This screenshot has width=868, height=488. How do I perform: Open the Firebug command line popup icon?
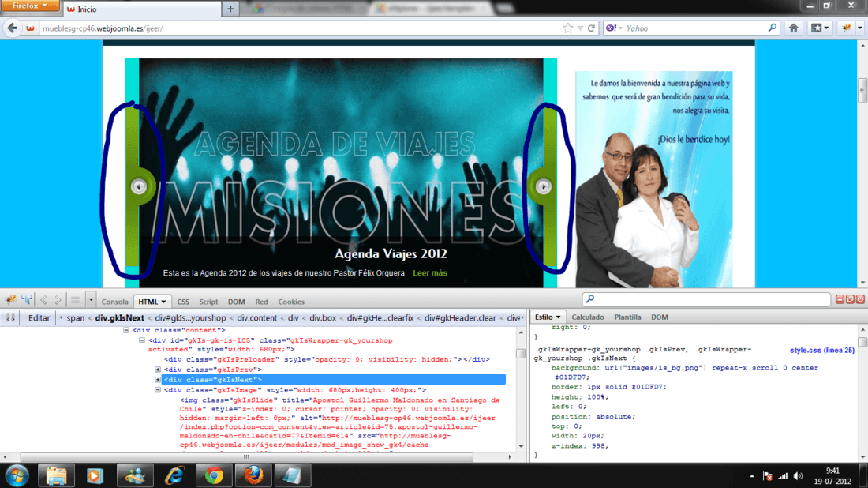(x=75, y=300)
